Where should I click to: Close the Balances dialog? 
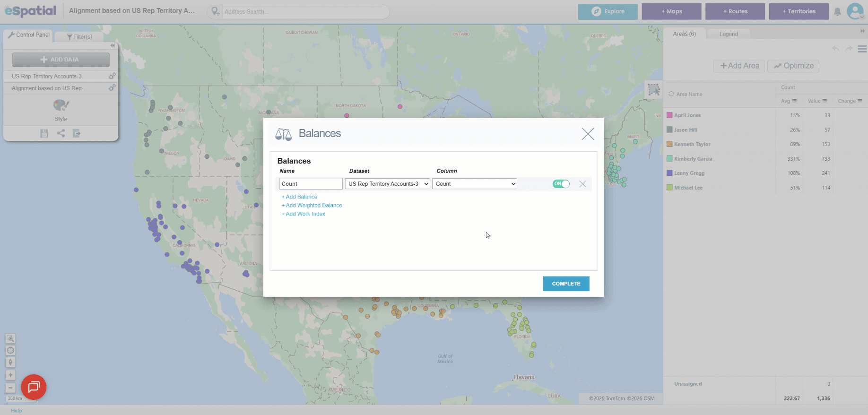click(588, 134)
